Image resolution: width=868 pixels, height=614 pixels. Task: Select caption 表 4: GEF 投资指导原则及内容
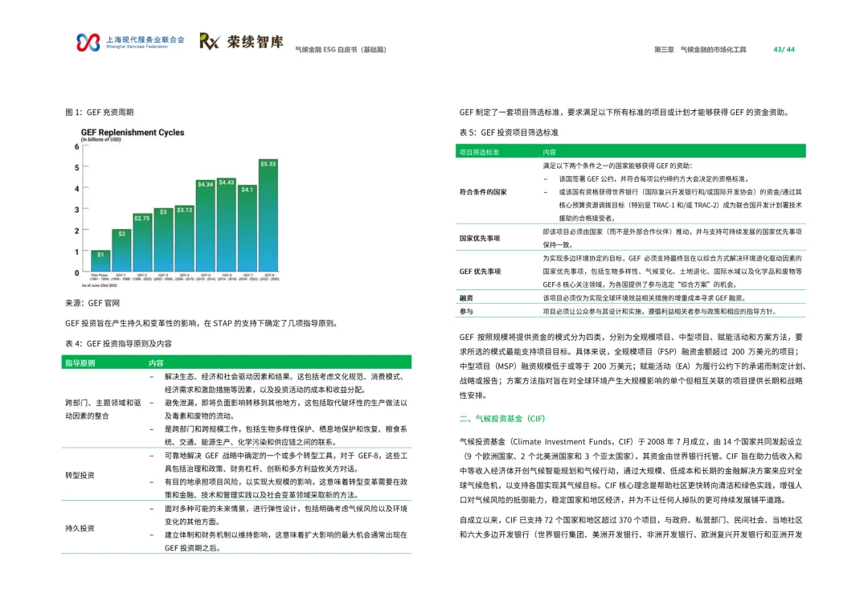click(118, 344)
